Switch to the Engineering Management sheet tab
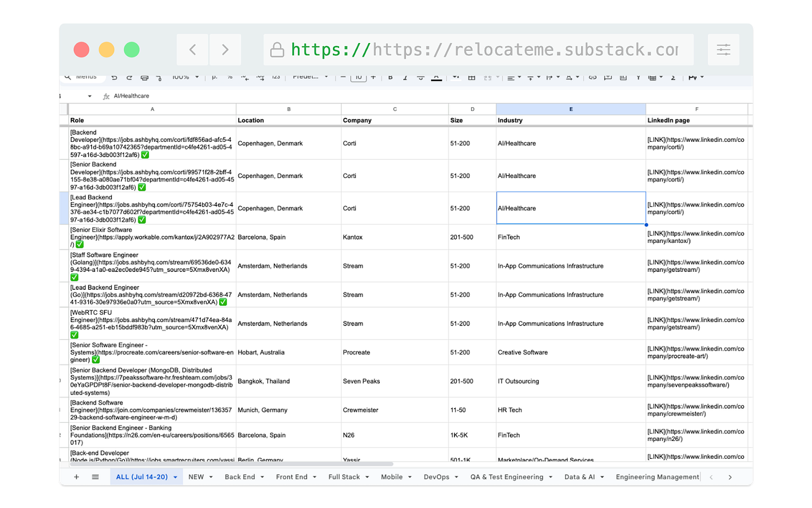This screenshot has height=508, width=812. coord(657,477)
